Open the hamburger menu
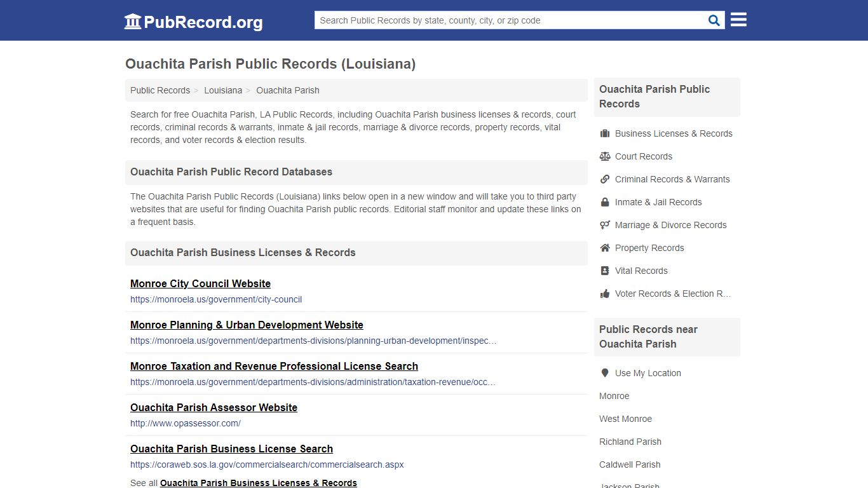868x488 pixels. [x=738, y=20]
